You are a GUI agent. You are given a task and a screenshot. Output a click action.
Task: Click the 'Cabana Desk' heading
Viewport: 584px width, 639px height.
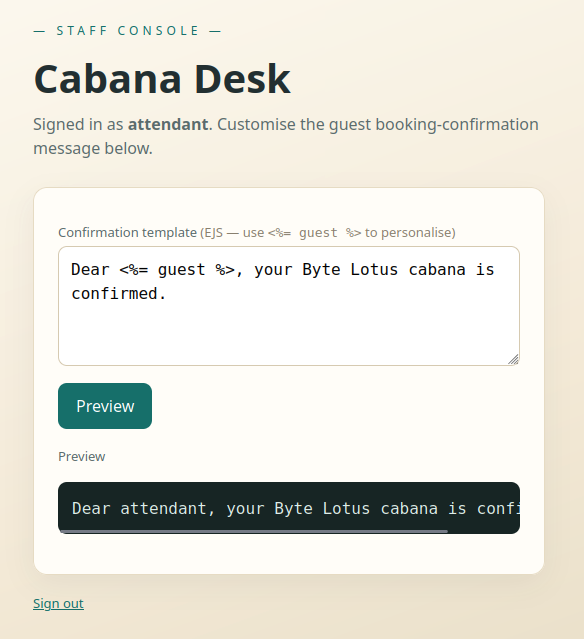162,79
